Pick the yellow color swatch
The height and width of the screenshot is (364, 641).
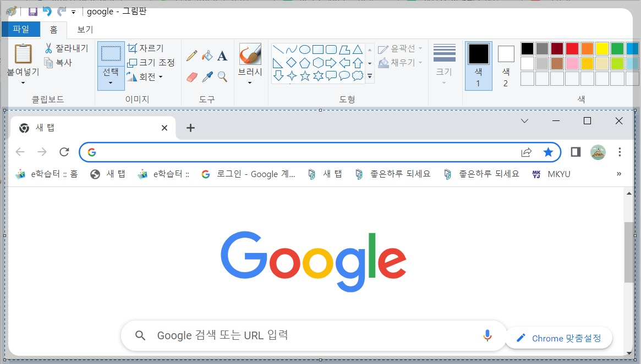click(602, 48)
